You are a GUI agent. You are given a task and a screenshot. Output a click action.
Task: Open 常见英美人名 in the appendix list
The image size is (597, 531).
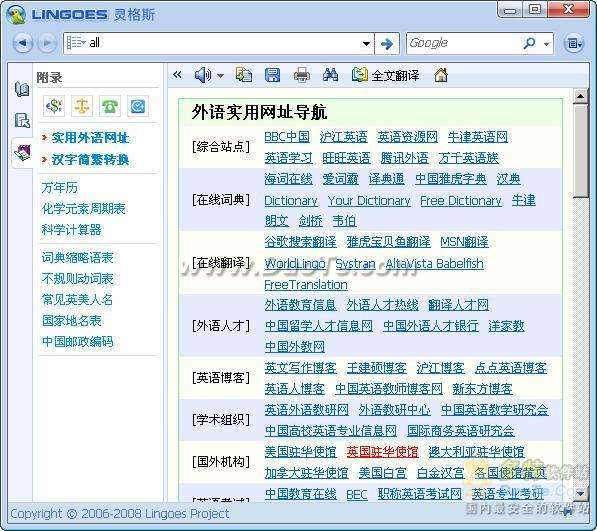[78, 300]
